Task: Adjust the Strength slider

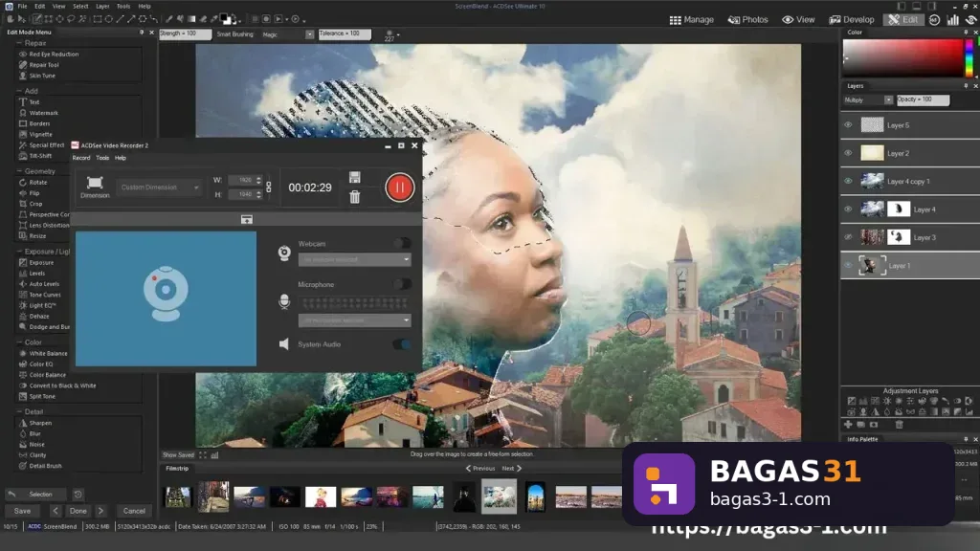Action: [185, 33]
